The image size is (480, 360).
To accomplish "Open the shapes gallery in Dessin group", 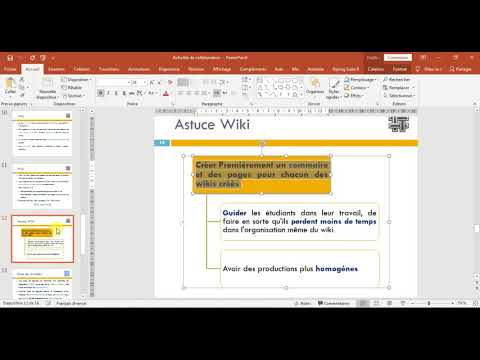I will pyautogui.click(x=279, y=88).
